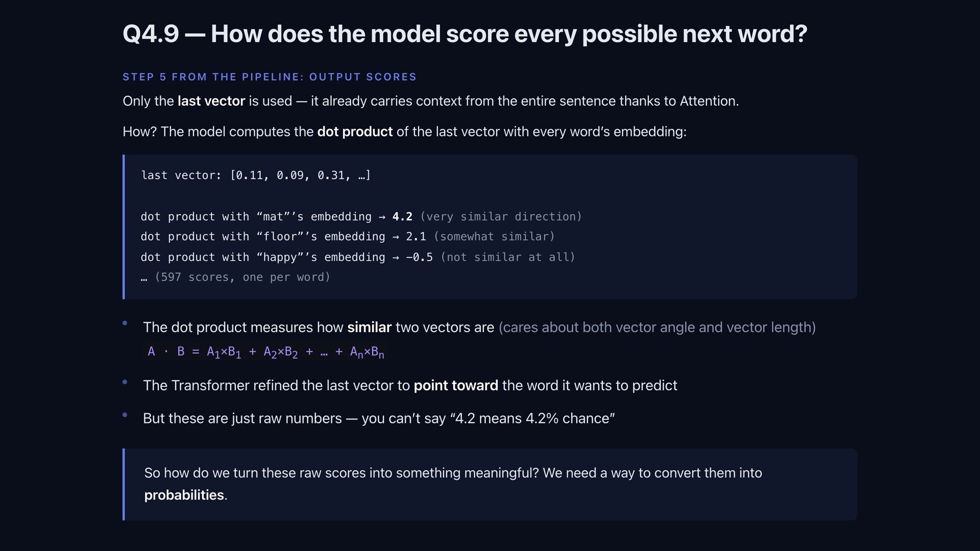Click the "Step 5 from the pipeline" label
Image resolution: width=980 pixels, height=551 pixels.
pos(269,77)
